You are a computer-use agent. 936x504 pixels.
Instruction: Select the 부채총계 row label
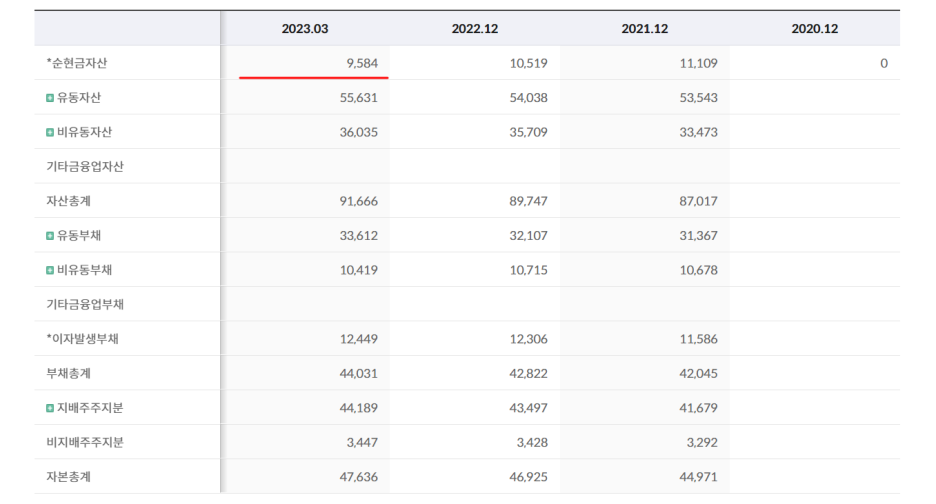[x=69, y=374]
